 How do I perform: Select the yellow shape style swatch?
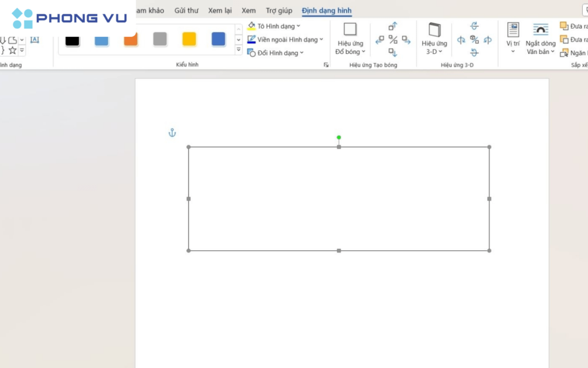click(189, 39)
